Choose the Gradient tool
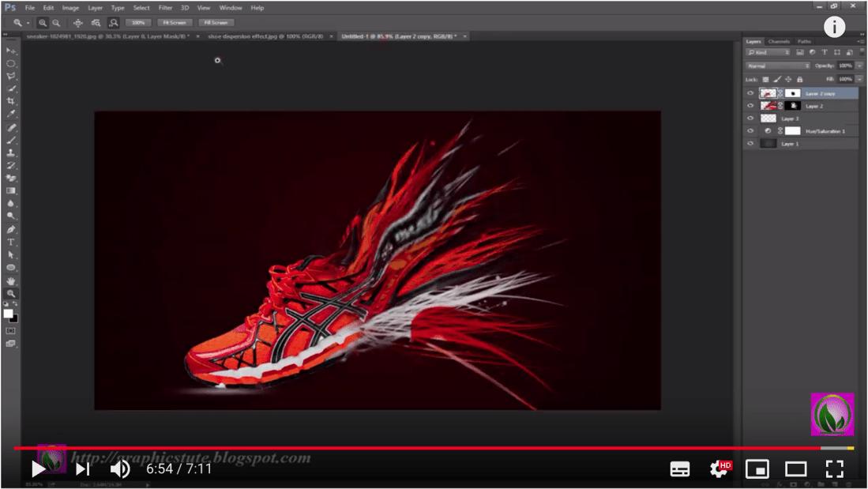 click(x=11, y=190)
